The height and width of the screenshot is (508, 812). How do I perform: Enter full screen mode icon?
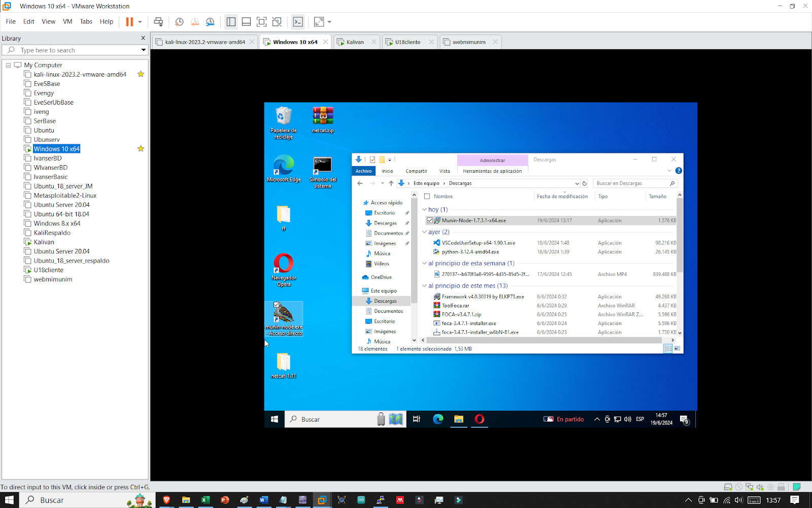tap(261, 22)
